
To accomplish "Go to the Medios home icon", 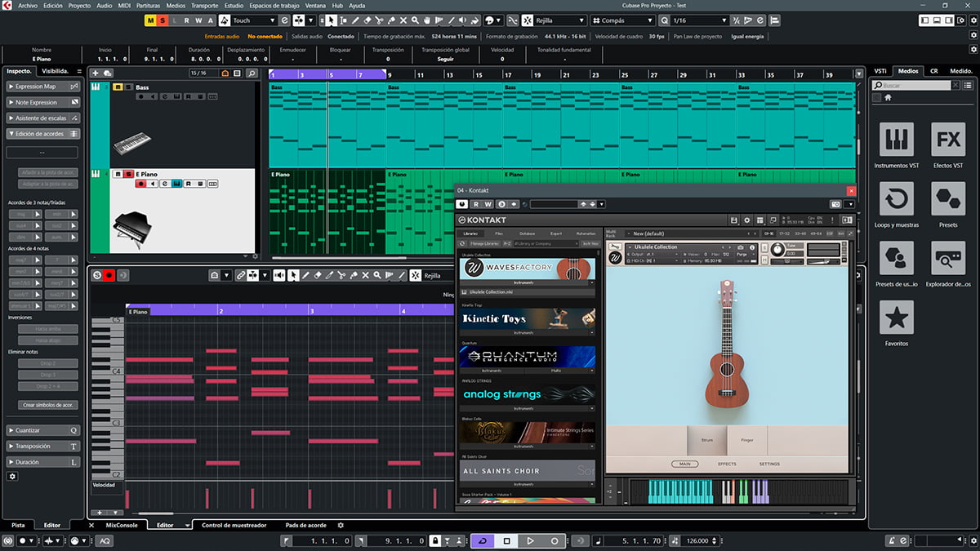I will pos(888,98).
